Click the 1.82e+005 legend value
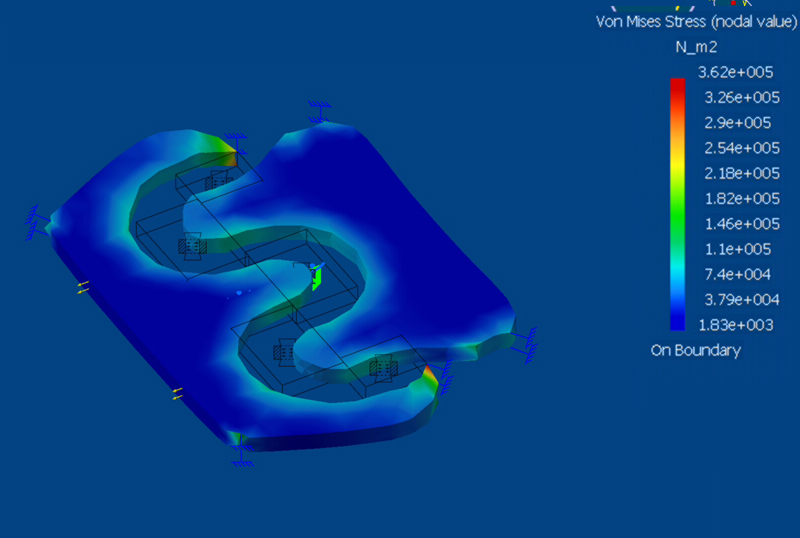The height and width of the screenshot is (538, 800). point(739,198)
